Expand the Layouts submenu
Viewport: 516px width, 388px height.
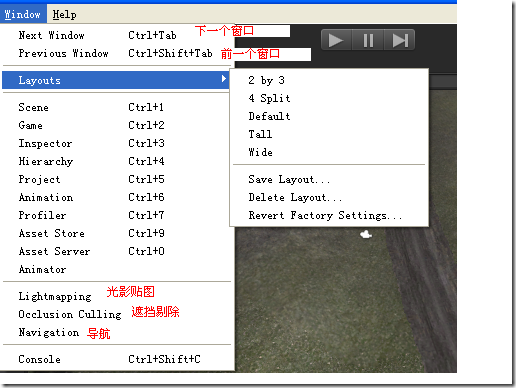coord(116,80)
